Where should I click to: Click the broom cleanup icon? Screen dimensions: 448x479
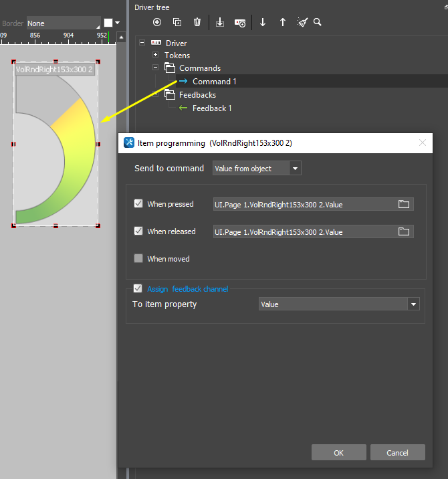(x=302, y=22)
